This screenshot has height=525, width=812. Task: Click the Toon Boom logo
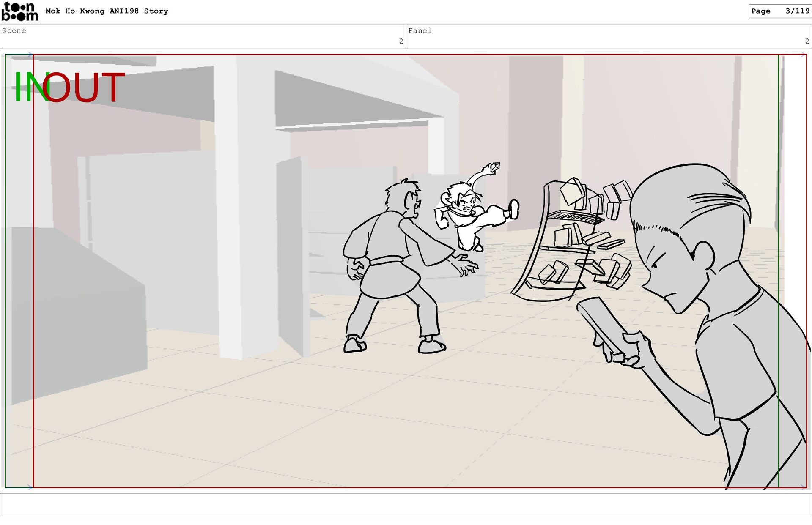tap(19, 11)
